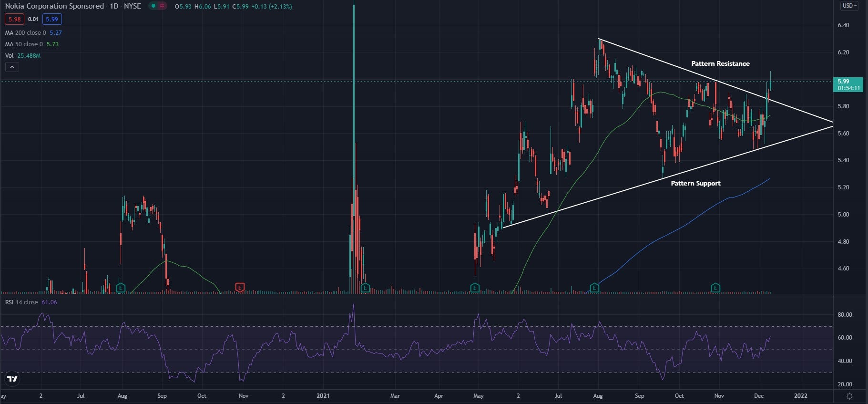Viewport: 868px width, 404px height.
Task: Click the current price 5.99 axis label
Action: click(x=848, y=84)
